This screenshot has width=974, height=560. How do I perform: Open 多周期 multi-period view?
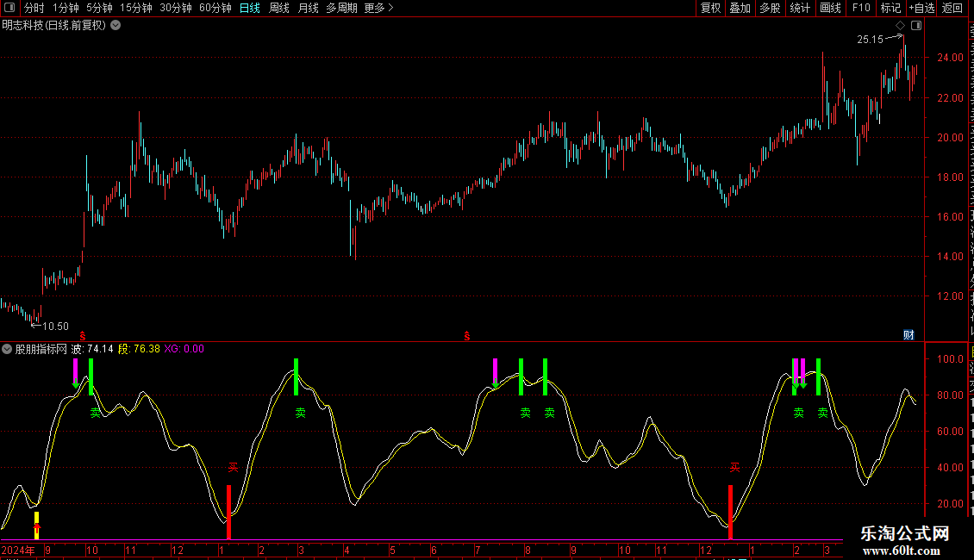(341, 8)
